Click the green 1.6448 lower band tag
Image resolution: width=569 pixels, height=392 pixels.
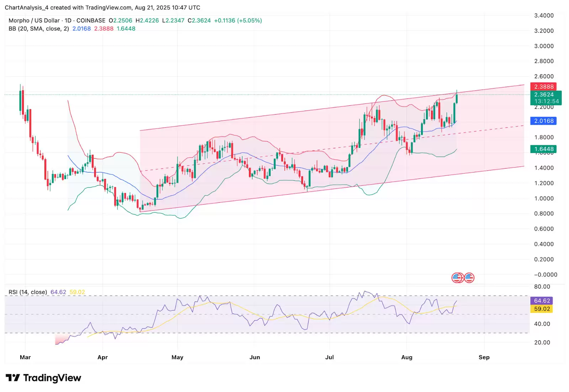(x=543, y=149)
